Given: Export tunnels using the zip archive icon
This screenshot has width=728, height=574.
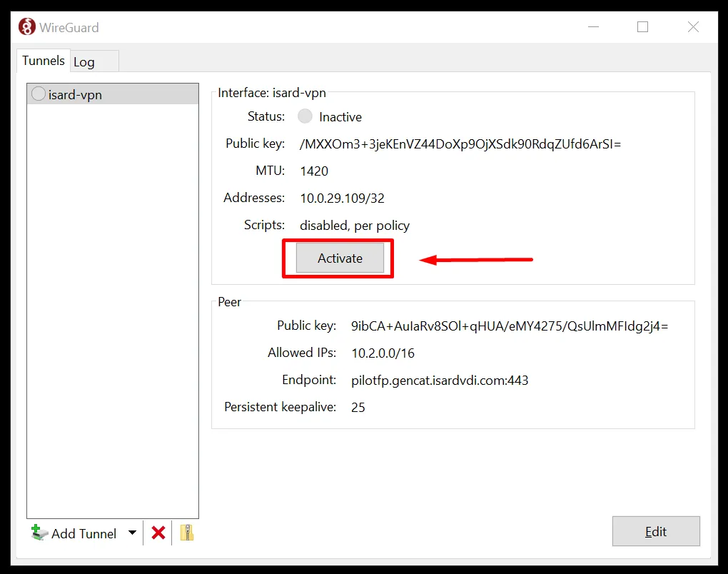Looking at the screenshot, I should pos(187,533).
